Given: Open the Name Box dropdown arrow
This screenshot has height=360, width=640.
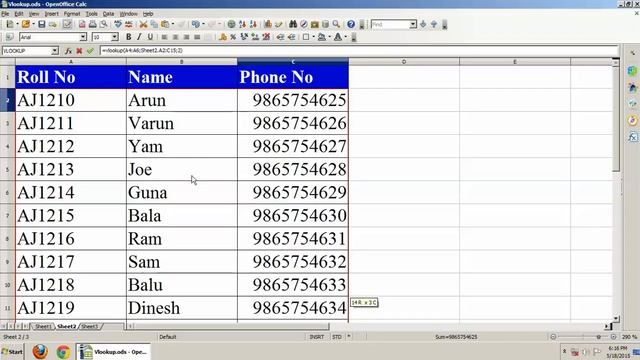Looking at the screenshot, I should [55, 51].
